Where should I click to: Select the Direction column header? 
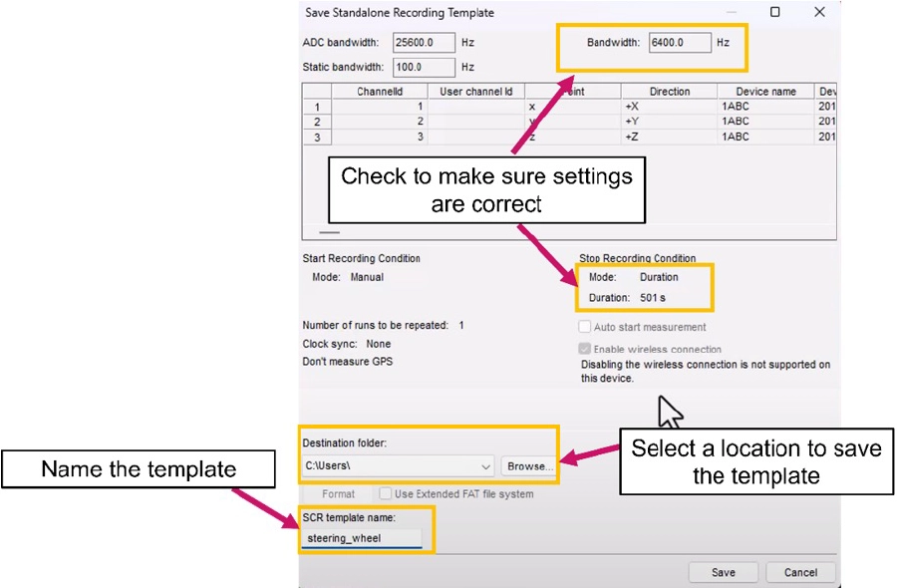coord(669,92)
